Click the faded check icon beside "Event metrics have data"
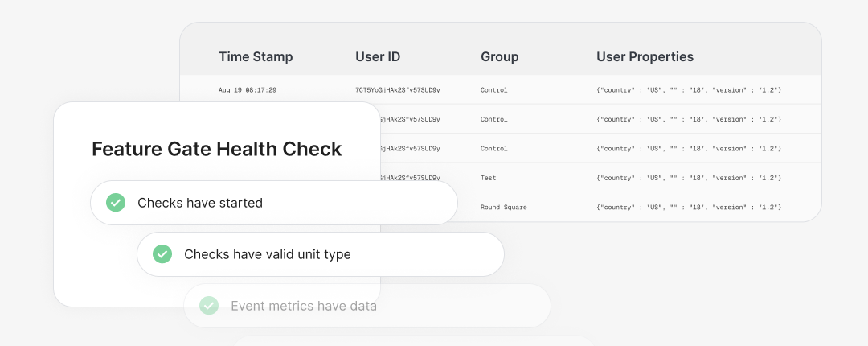868x346 pixels. (x=209, y=306)
